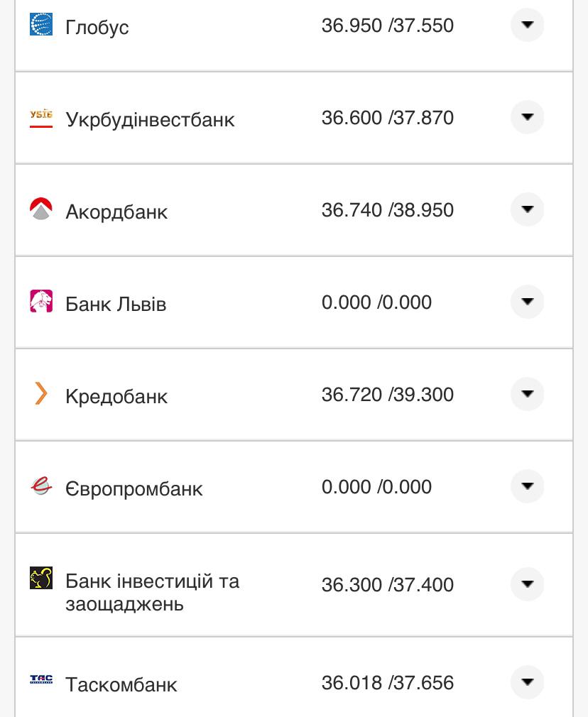Click the Глобус bank logo icon
This screenshot has height=717, width=588.
[x=41, y=25]
